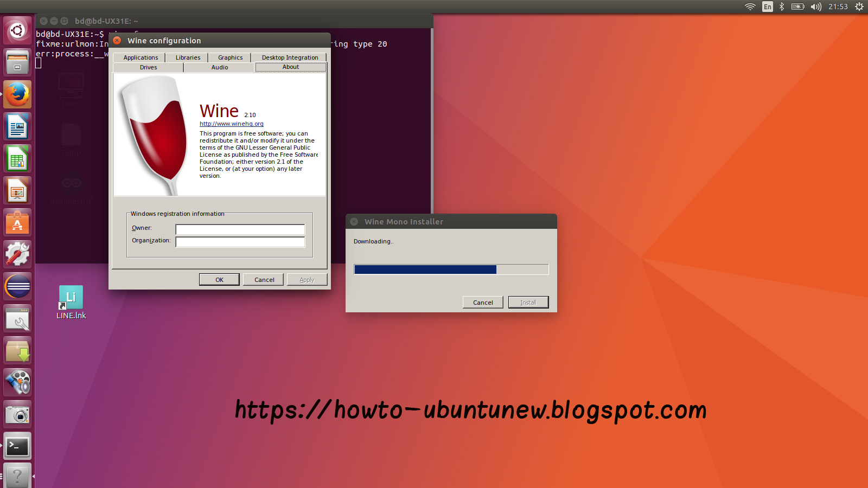Viewport: 868px width, 488px height.
Task: Open the box with green arrow installer icon
Action: pos(17,350)
